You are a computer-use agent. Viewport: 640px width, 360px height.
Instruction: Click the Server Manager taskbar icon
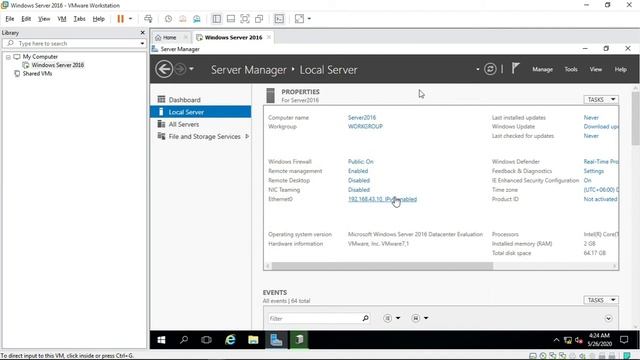click(276, 340)
